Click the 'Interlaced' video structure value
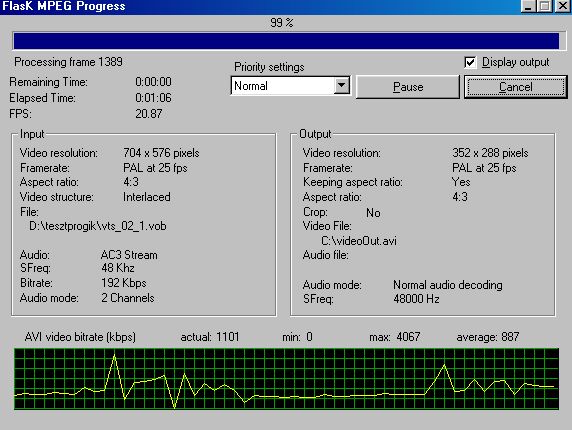This screenshot has height=430, width=572. point(147,197)
